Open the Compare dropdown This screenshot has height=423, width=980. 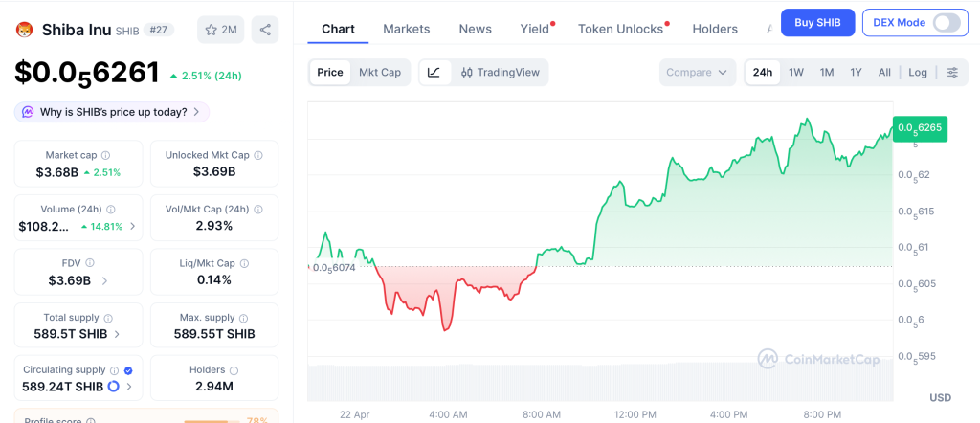(698, 72)
